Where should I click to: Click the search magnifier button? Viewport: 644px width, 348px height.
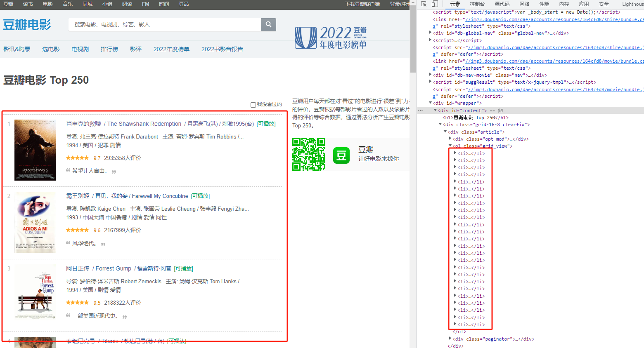pos(268,24)
